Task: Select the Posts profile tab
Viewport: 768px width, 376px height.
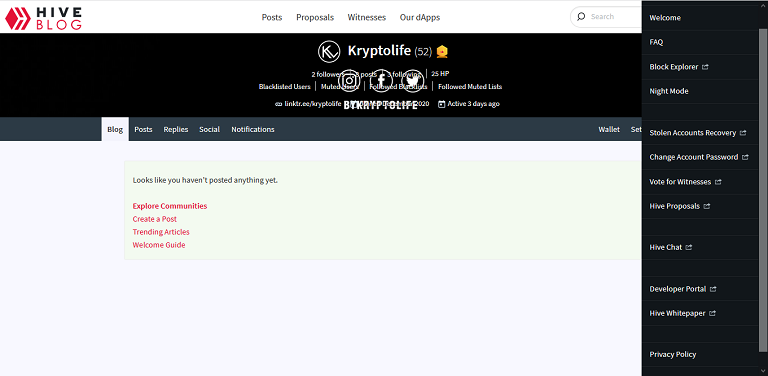Action: tap(144, 129)
